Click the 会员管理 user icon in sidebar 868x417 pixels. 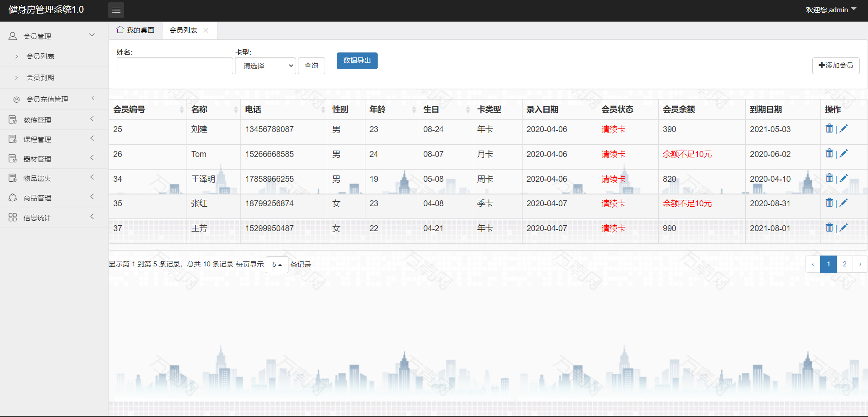click(13, 36)
